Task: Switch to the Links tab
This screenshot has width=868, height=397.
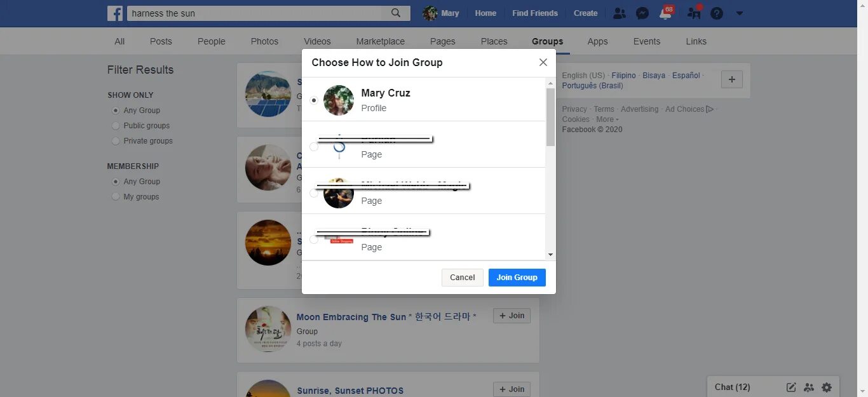Action: [696, 41]
